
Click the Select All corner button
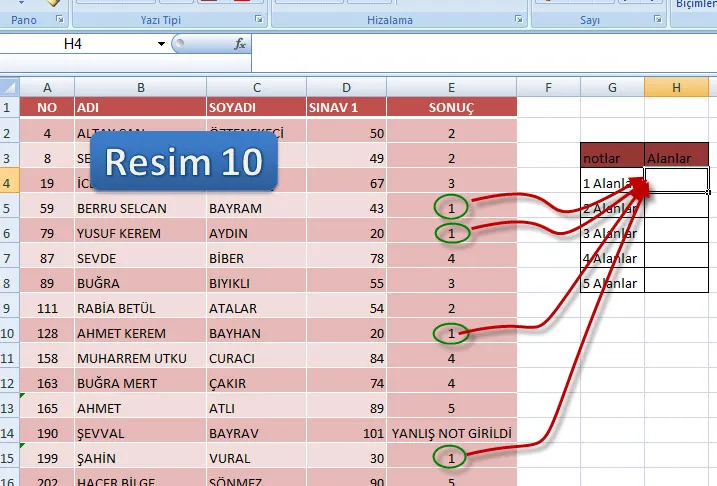point(9,87)
